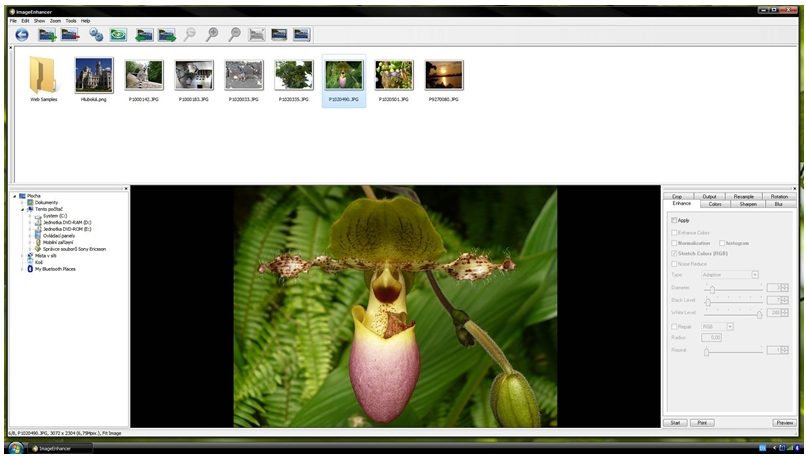This screenshot has height=457, width=806.
Task: Click the green swirl enhance toolbar icon
Action: [x=118, y=35]
